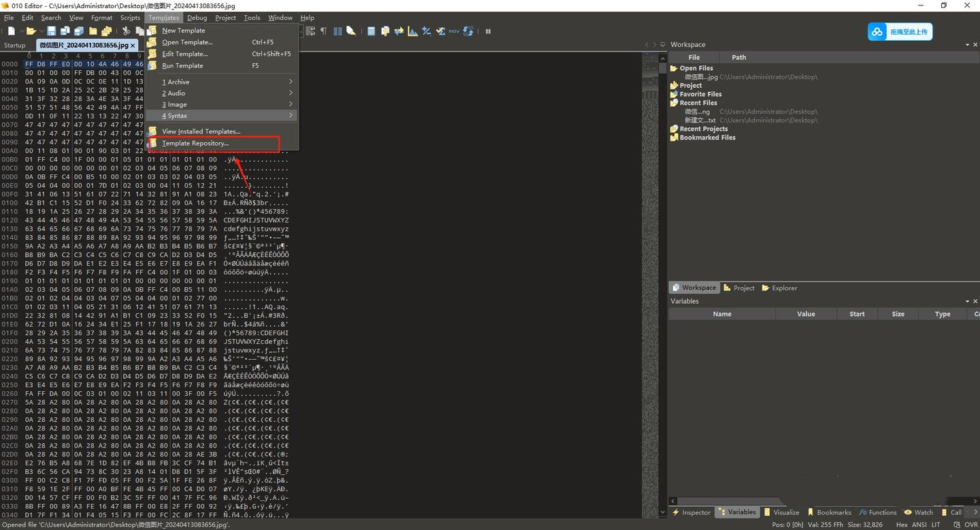Image resolution: width=980 pixels, height=530 pixels.
Task: Click the Cut scissors toolbar icon
Action: (x=126, y=31)
